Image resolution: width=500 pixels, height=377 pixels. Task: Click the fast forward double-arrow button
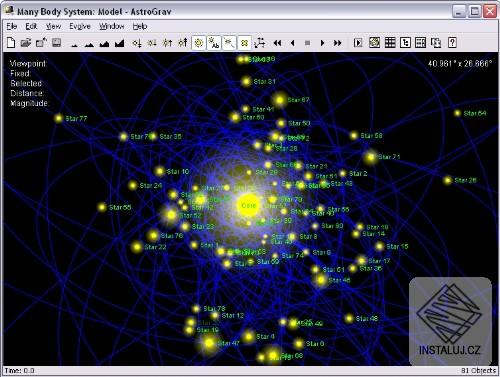[338, 43]
